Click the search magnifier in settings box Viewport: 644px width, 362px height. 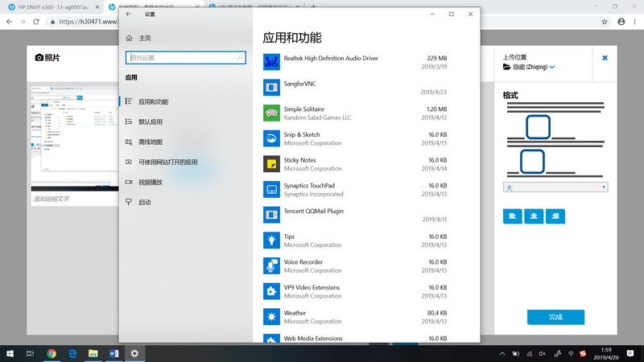click(240, 57)
